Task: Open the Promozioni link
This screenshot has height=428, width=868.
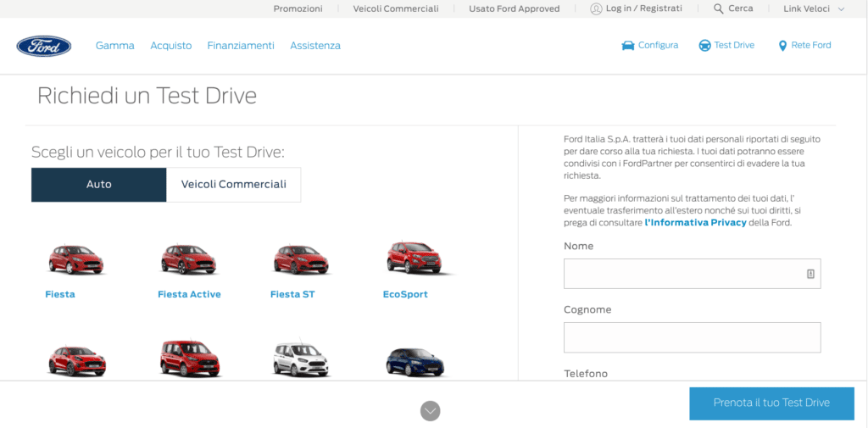Action: [x=298, y=8]
